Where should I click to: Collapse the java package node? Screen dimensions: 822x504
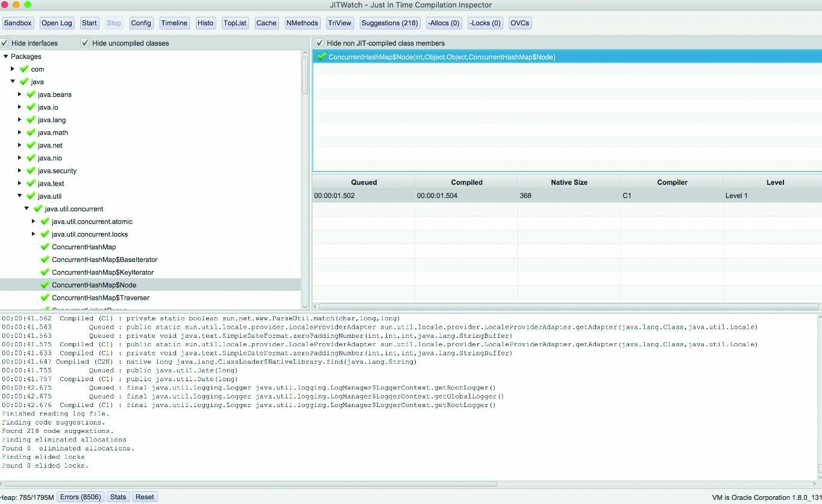click(13, 81)
